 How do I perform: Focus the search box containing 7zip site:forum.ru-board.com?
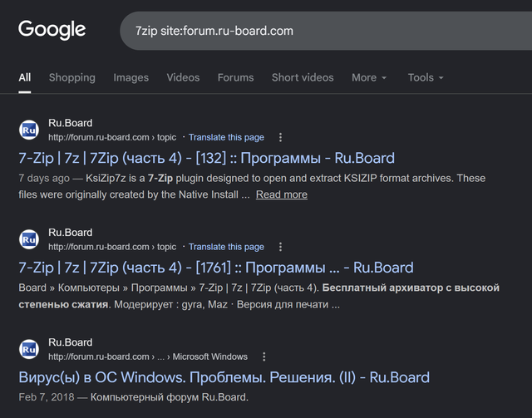pyautogui.click(x=326, y=31)
